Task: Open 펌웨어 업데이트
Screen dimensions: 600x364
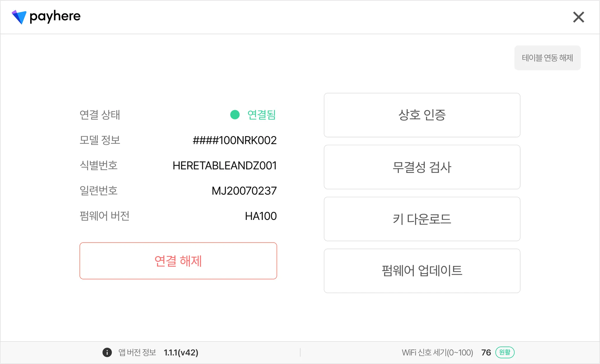Action: tap(422, 271)
